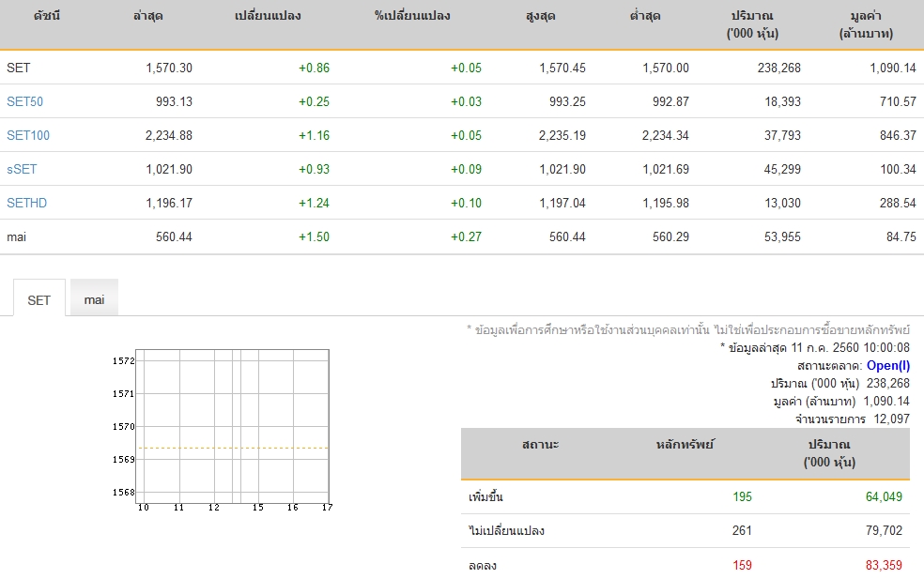This screenshot has height=579, width=924.
Task: Open the SET50 index link
Action: 24,101
